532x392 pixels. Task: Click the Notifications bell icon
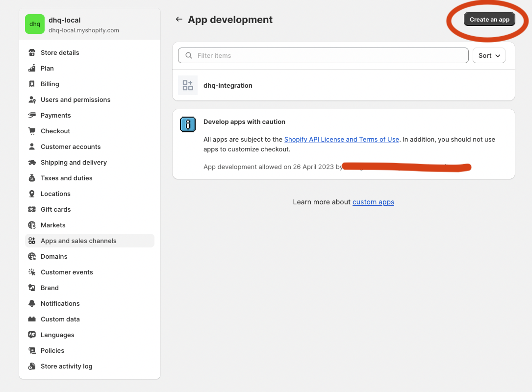pos(32,303)
